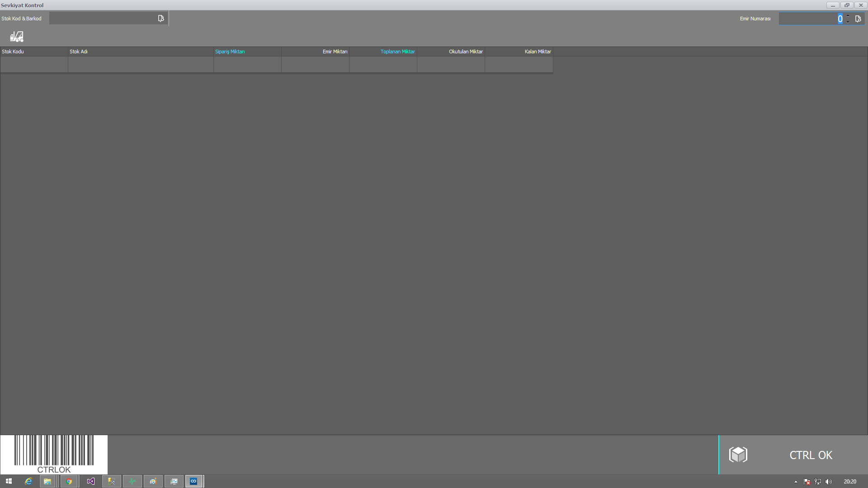
Task: Open the hammer-and-tools app in the taskbar
Action: (x=111, y=481)
